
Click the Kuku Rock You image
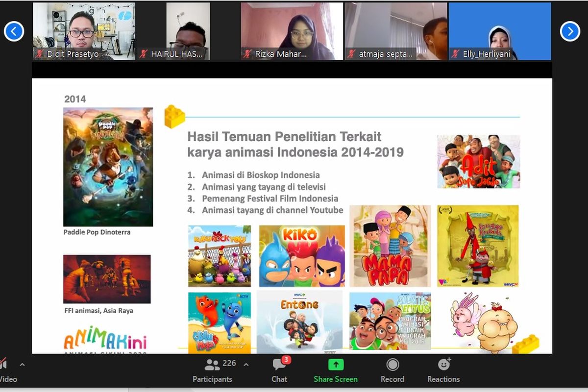click(220, 256)
